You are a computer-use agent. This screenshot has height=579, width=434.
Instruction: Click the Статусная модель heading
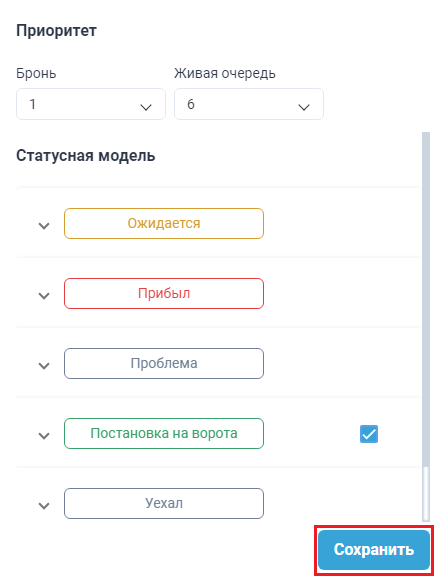(86, 156)
